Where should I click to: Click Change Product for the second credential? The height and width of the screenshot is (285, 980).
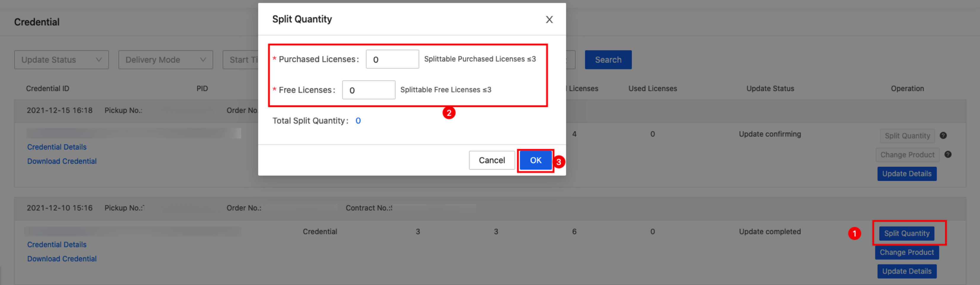pos(907,252)
